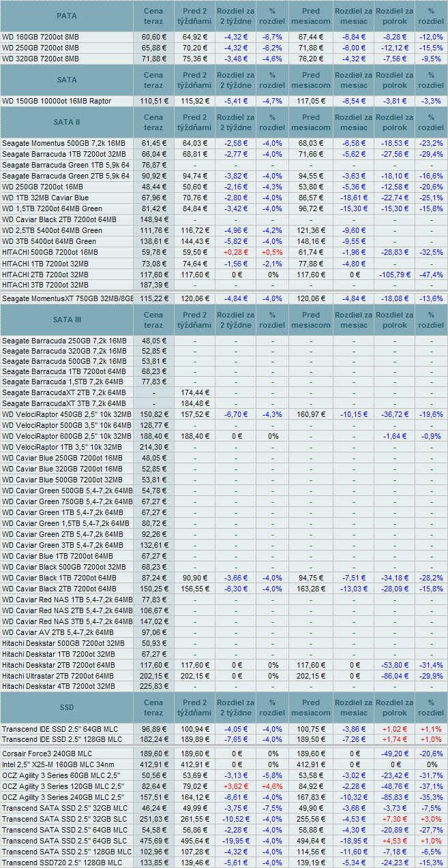Click the PATA section header
This screenshot has height=868, width=448.
66,16
